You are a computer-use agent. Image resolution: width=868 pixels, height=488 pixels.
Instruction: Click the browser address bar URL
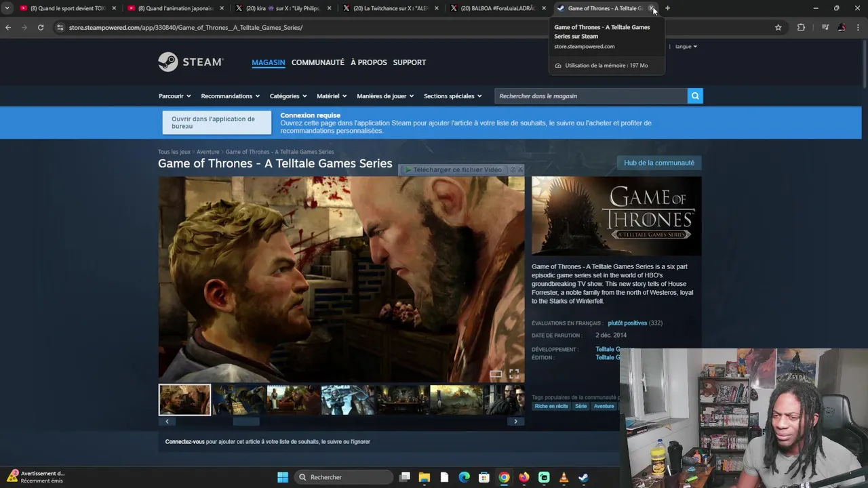coord(185,28)
